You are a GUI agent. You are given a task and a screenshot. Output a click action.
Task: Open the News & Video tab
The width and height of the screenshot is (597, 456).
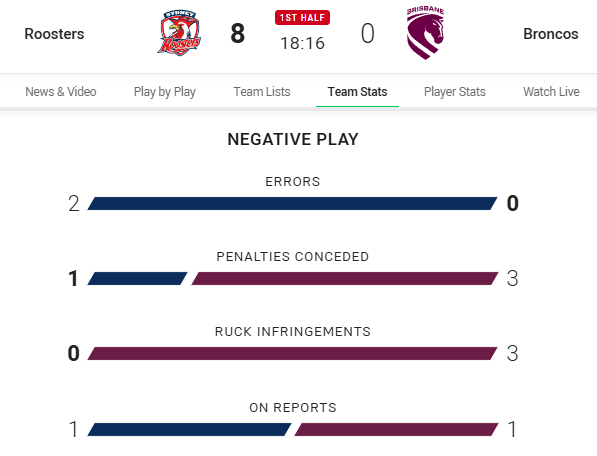pyautogui.click(x=61, y=92)
